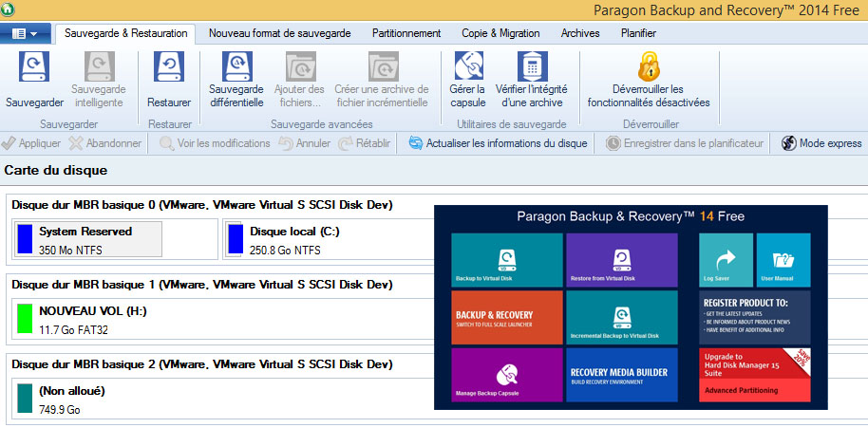Switch to the Partitionnement tab
868x428 pixels.
(406, 34)
